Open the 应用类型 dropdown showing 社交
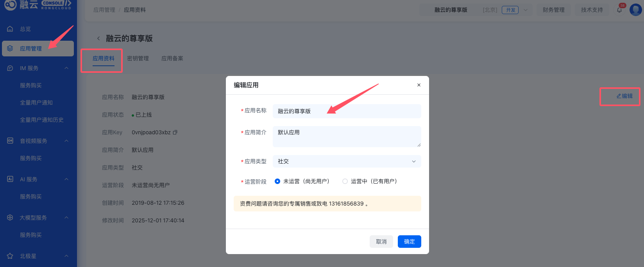This screenshot has width=644, height=267. 347,161
